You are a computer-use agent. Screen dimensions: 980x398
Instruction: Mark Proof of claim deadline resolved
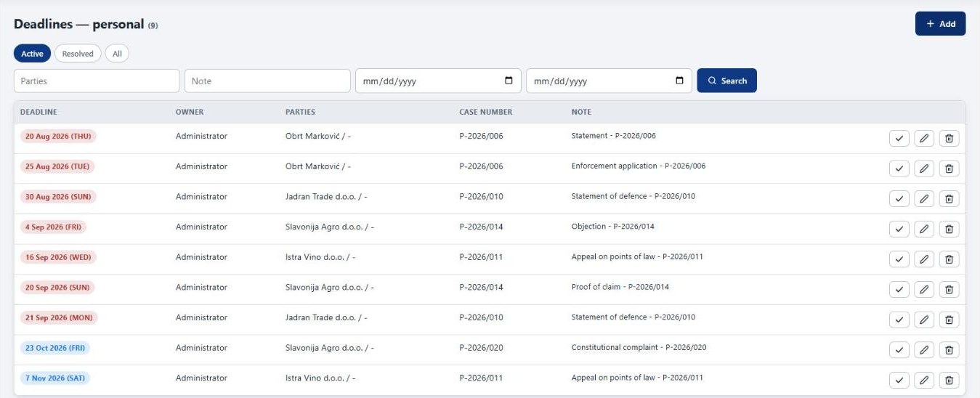coord(899,289)
